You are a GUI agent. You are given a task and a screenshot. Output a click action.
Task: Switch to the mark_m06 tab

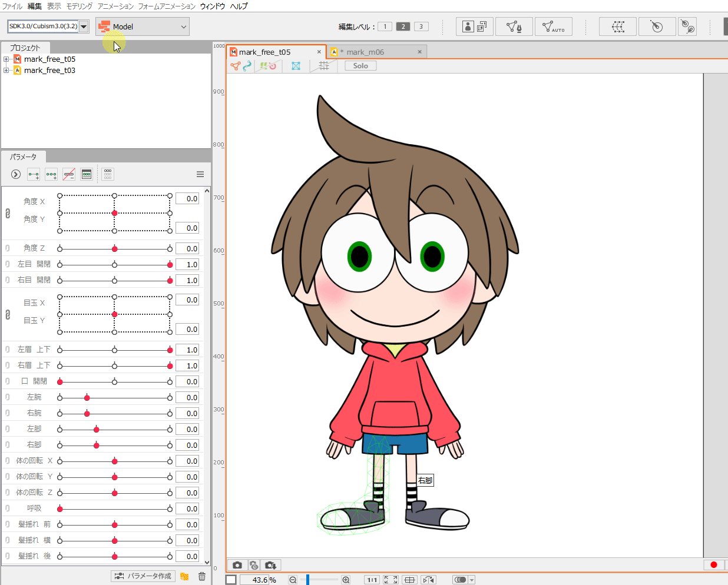[x=365, y=52]
